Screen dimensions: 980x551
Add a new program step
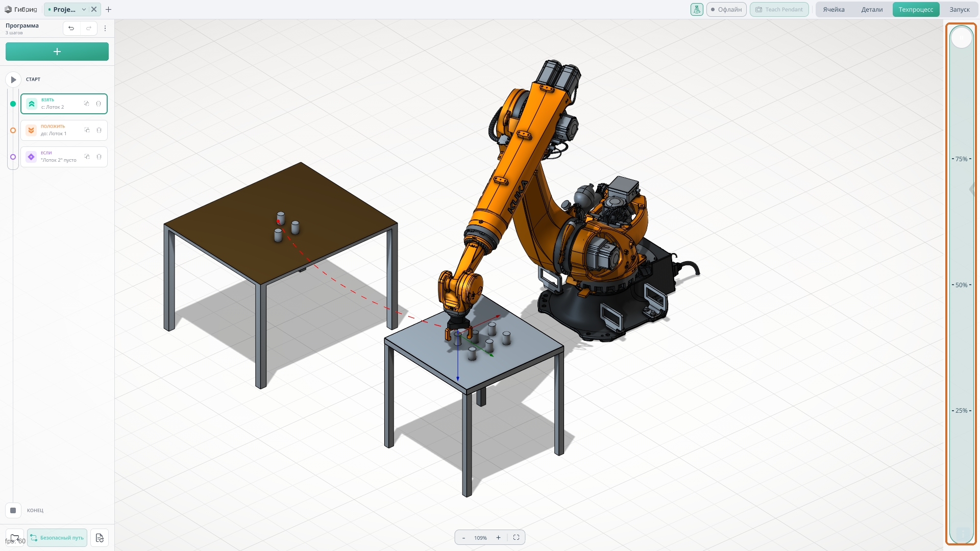(57, 52)
